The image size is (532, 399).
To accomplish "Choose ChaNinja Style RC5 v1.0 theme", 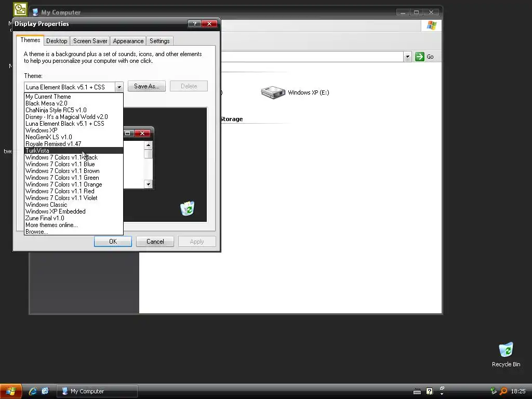I will (x=74, y=110).
